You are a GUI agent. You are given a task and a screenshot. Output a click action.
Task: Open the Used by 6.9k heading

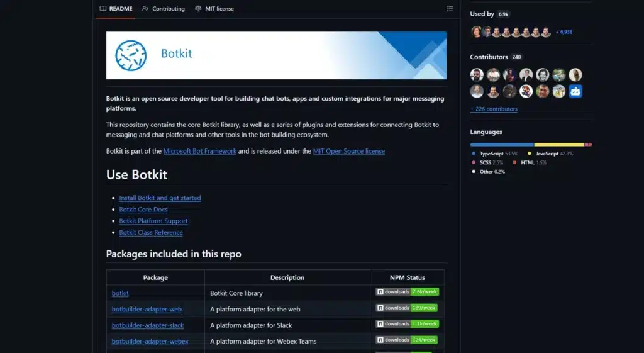pos(489,14)
